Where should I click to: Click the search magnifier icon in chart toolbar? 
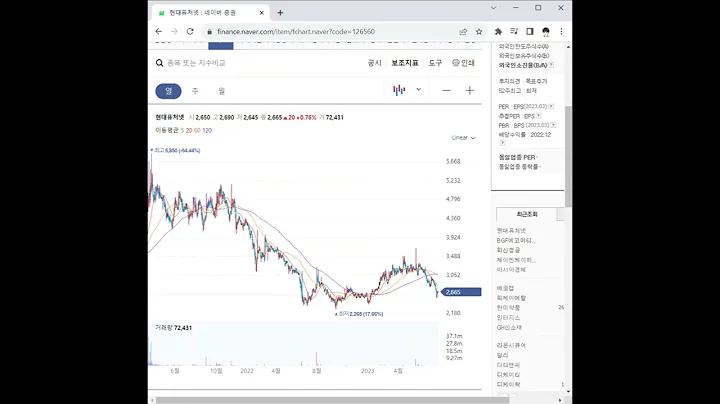159,63
